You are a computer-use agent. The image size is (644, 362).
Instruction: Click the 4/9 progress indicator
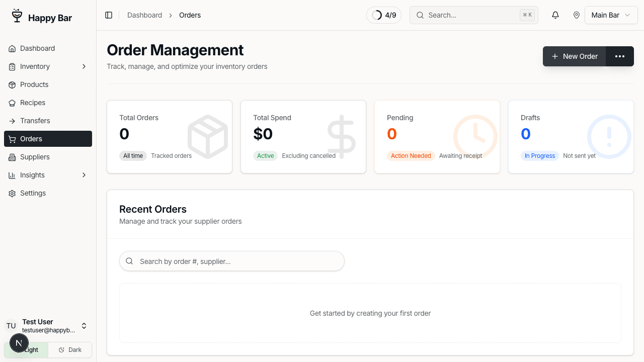[x=384, y=15]
